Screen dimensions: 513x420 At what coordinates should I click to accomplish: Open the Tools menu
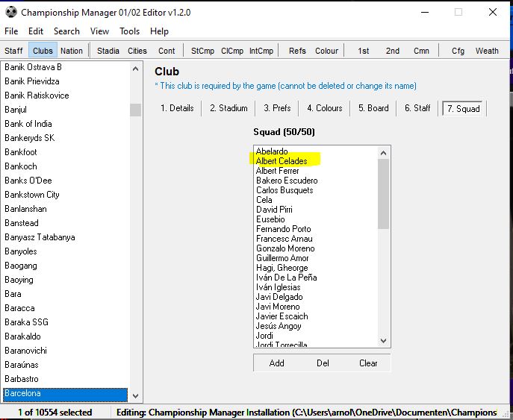pos(130,31)
